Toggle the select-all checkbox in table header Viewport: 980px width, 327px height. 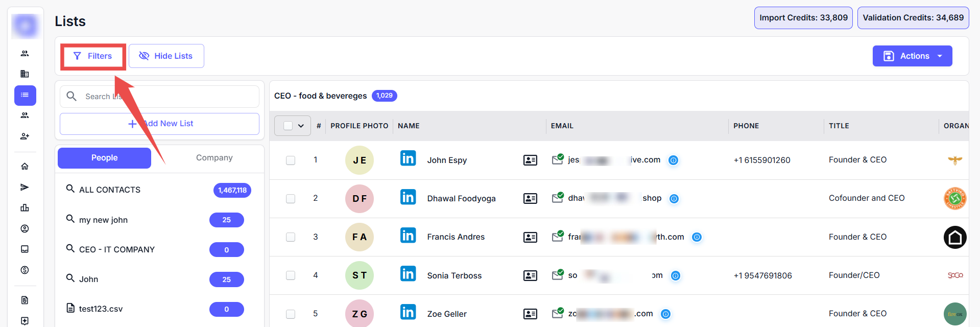[x=288, y=126]
